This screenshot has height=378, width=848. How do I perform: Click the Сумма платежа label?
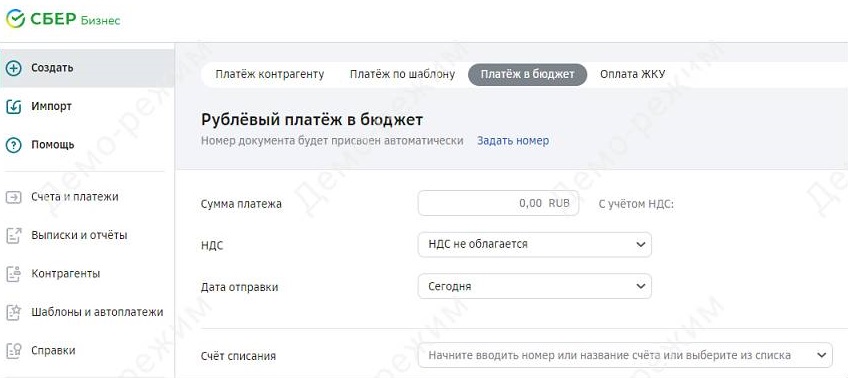coord(241,204)
